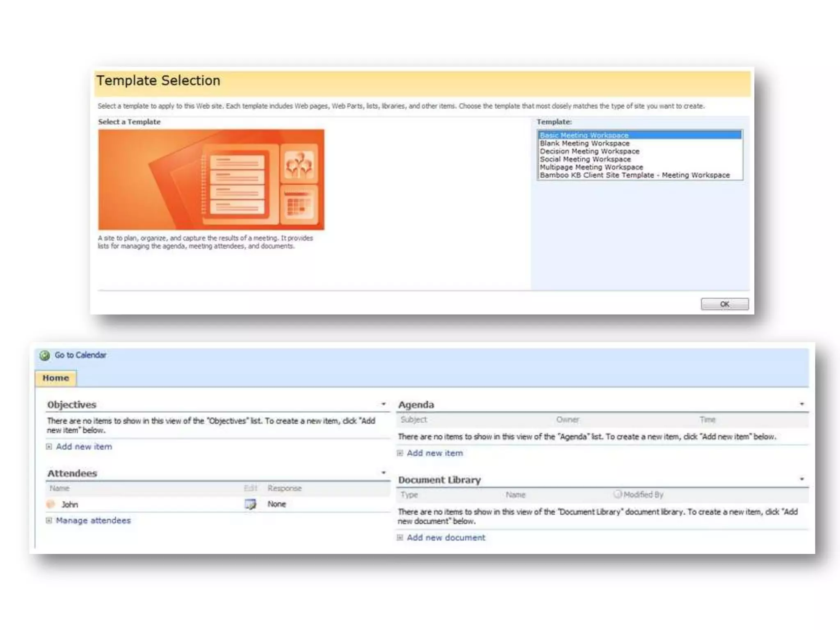Open the Attendees web part dropdown arrow
The height and width of the screenshot is (630, 840).
(383, 472)
